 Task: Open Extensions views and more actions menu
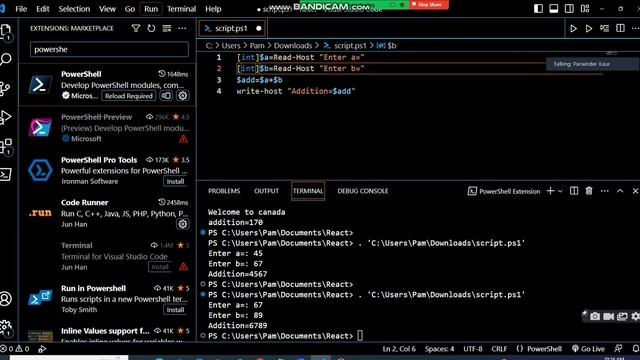182,28
